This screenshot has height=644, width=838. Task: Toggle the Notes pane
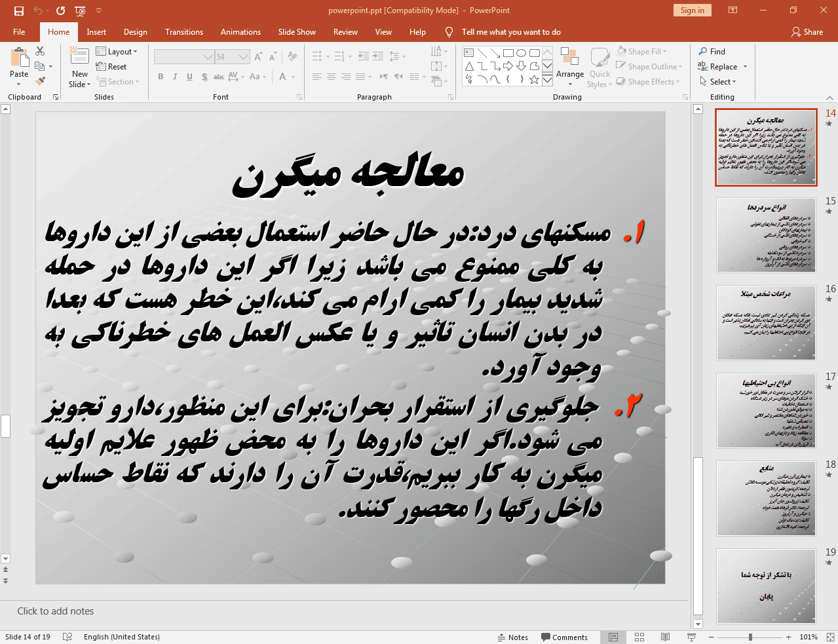[x=514, y=637]
